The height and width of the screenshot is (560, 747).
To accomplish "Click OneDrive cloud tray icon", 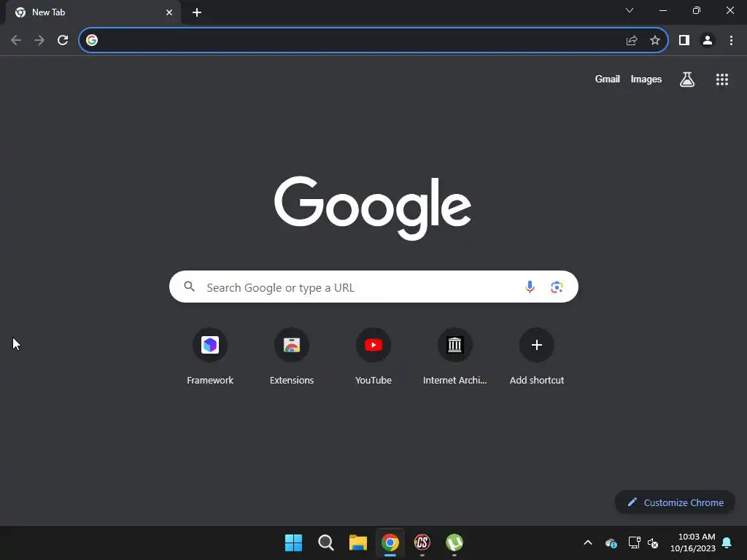I will point(611,542).
